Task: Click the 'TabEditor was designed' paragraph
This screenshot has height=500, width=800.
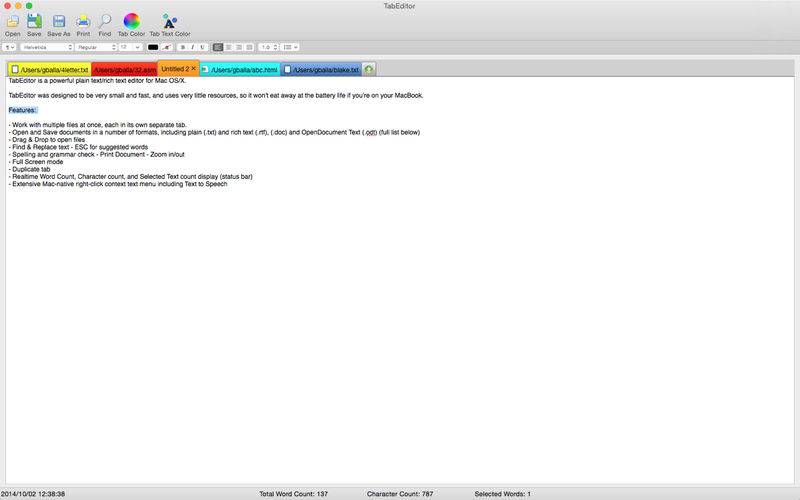Action: point(216,95)
